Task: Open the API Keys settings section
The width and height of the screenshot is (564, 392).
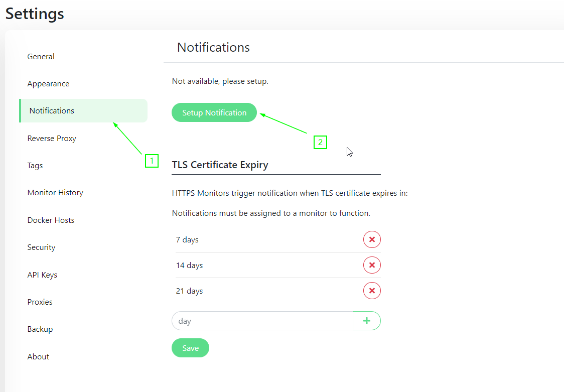Action: point(42,275)
